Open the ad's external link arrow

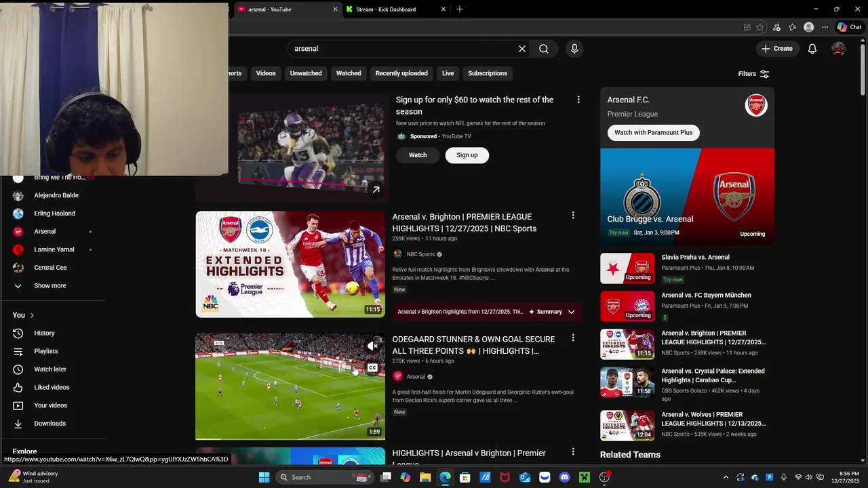point(376,190)
